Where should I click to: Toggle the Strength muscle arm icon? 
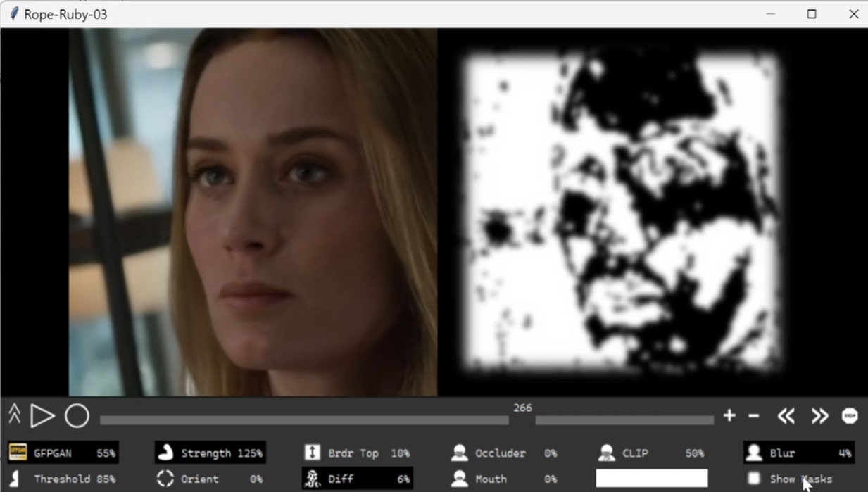(x=165, y=453)
